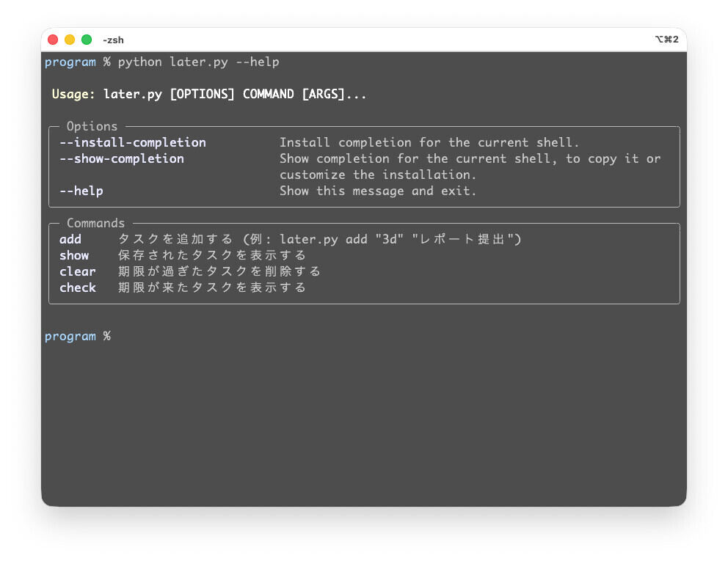This screenshot has width=728, height=561.
Task: Click the 'タスクを追加する' description text
Action: (175, 240)
